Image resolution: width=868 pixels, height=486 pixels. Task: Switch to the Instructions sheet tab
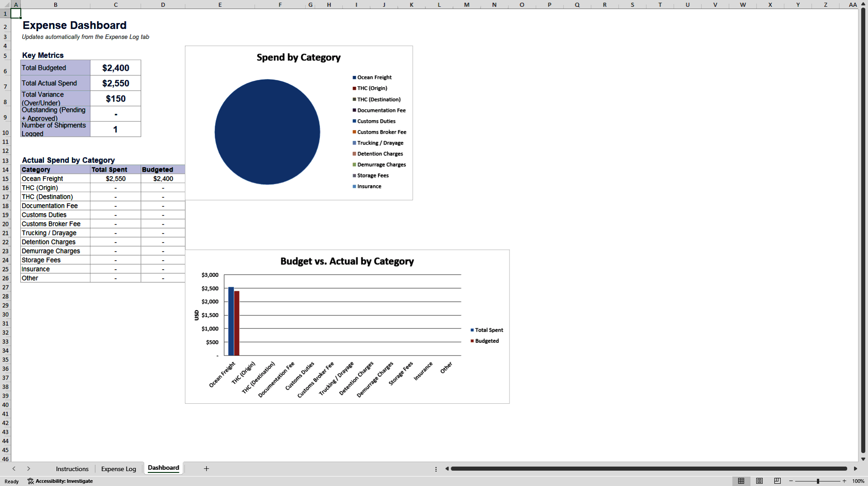coord(72,469)
